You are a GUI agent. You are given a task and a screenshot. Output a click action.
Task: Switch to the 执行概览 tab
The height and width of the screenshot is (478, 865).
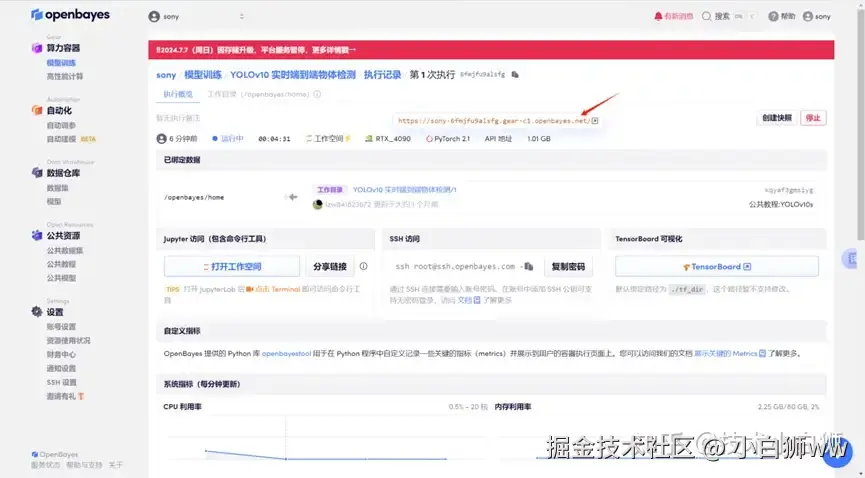pos(178,94)
